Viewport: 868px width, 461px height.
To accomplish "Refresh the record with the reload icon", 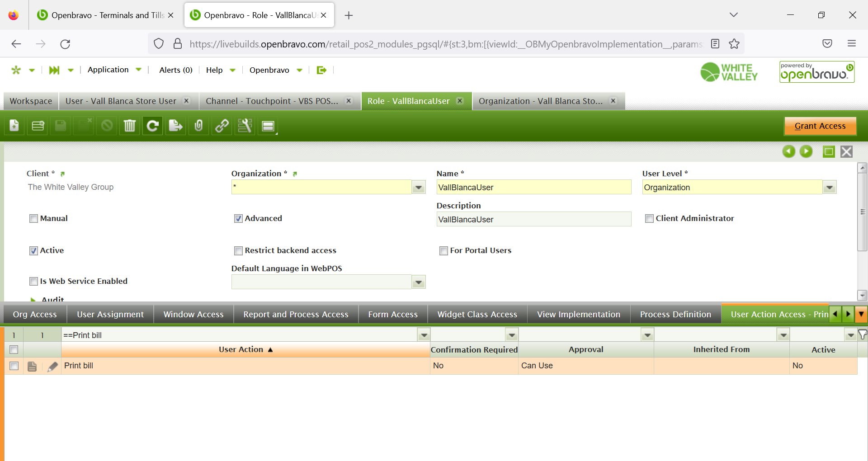I will [153, 126].
